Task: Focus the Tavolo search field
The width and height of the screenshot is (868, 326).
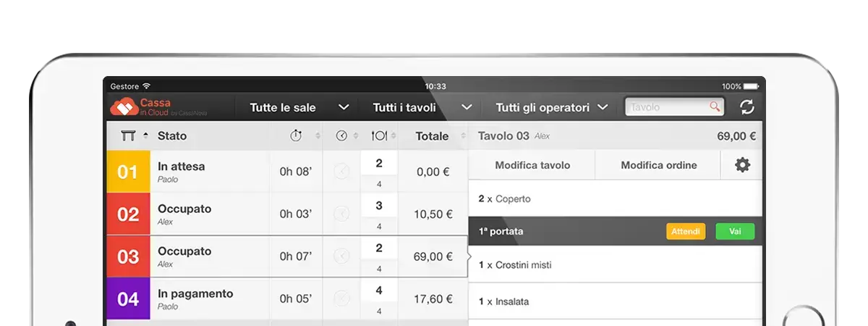Action: [674, 107]
